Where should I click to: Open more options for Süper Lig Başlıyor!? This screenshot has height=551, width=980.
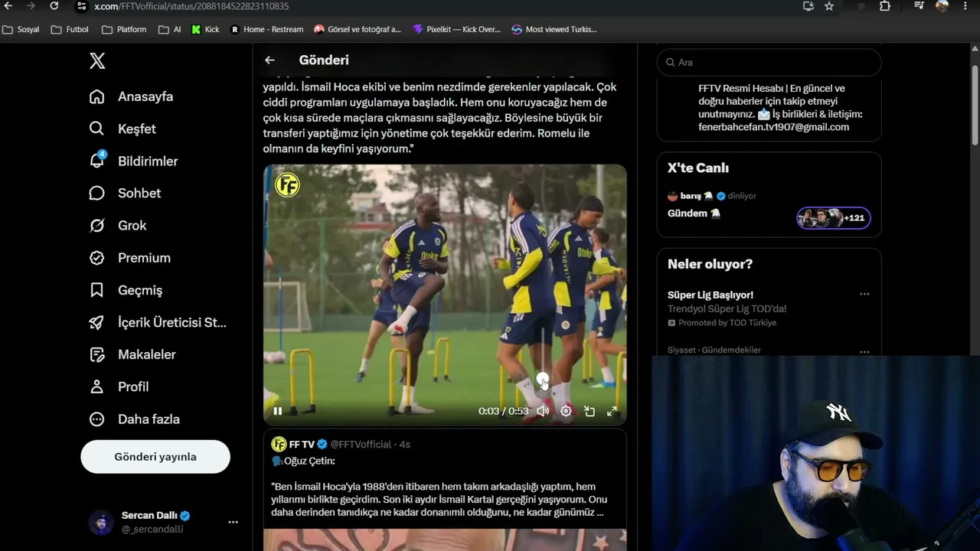pos(864,294)
